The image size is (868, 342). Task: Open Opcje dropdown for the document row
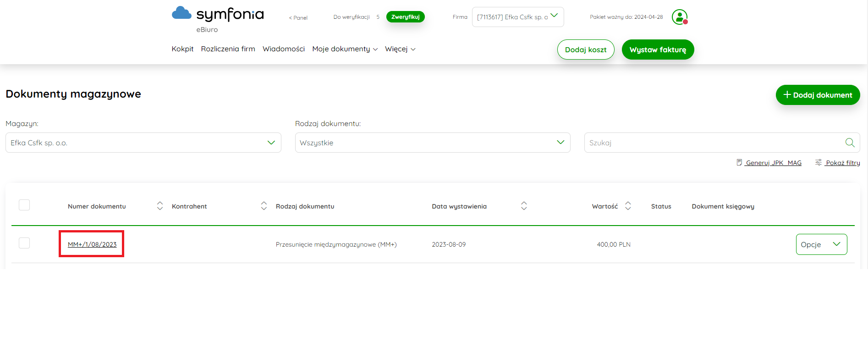tap(821, 244)
